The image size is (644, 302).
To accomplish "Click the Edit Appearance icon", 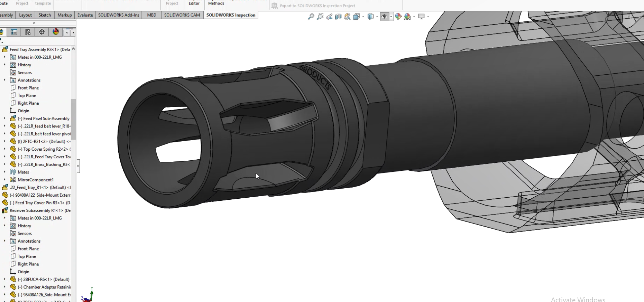I will tap(398, 17).
